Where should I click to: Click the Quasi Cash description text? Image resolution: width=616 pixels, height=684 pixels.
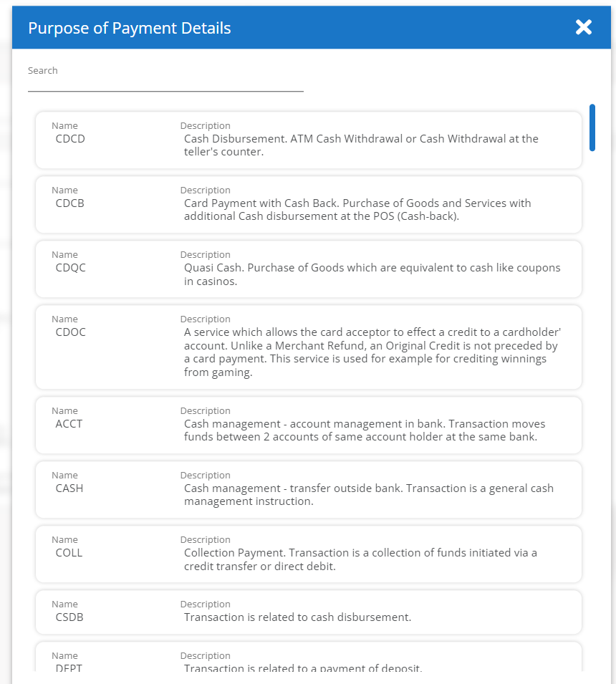point(372,274)
